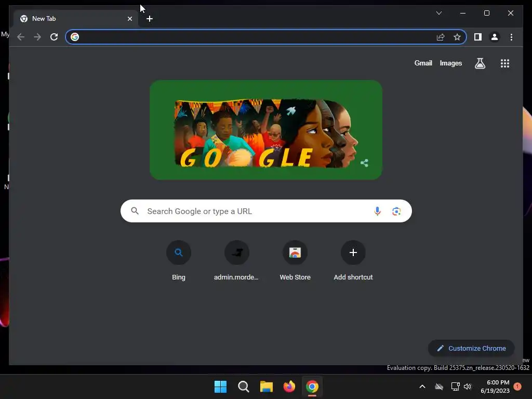Close the New Tab tab
The image size is (532, 399).
(x=129, y=19)
